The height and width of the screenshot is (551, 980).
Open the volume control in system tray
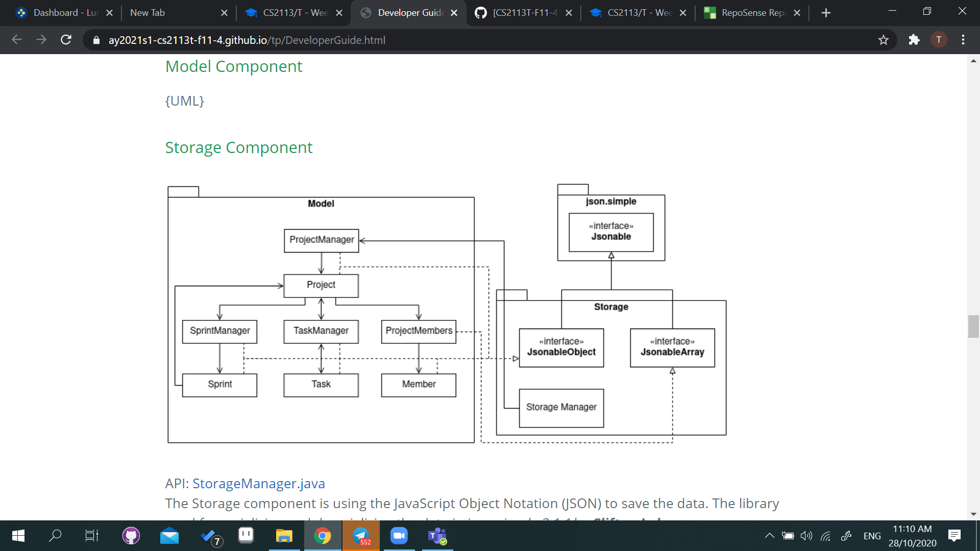[x=806, y=536]
